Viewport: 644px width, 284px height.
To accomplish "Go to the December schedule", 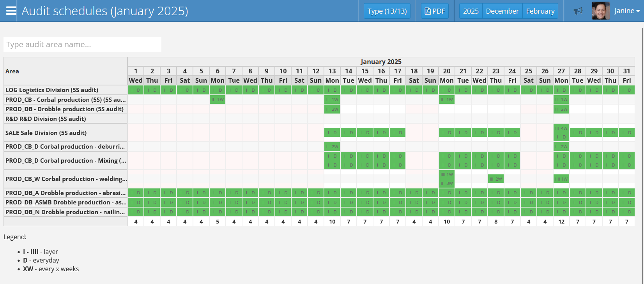I will (x=502, y=11).
